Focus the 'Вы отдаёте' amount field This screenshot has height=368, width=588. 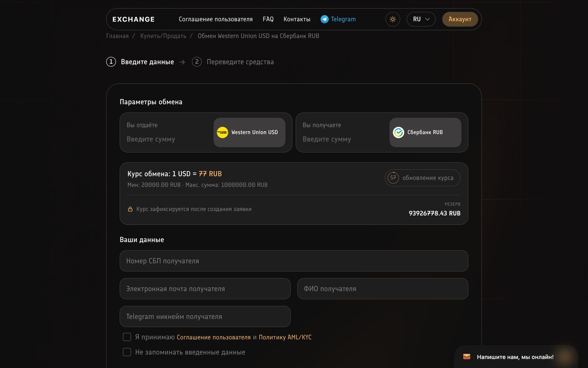click(167, 139)
